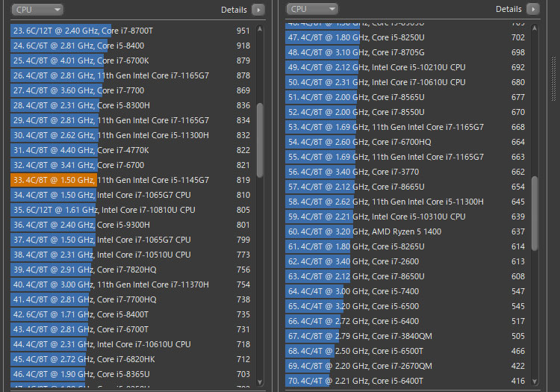Select rank 60 AMD Ryzen 5 1400 row

(x=405, y=231)
